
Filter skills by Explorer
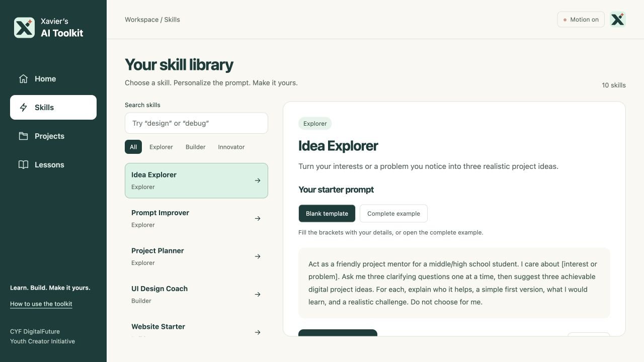pyautogui.click(x=161, y=147)
